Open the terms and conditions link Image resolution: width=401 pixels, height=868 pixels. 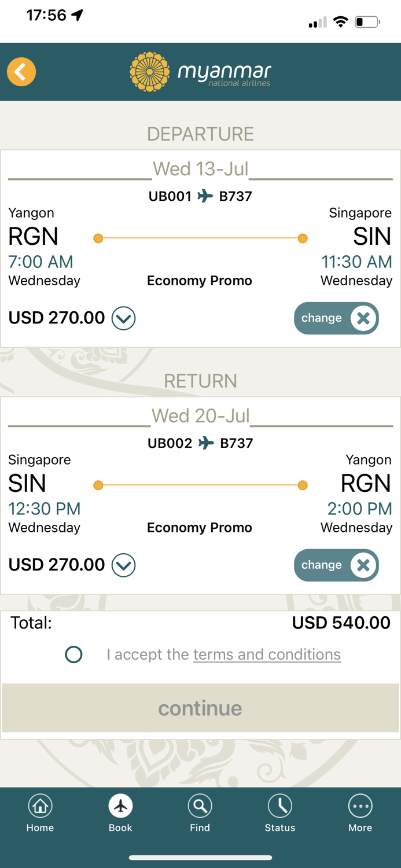click(267, 654)
